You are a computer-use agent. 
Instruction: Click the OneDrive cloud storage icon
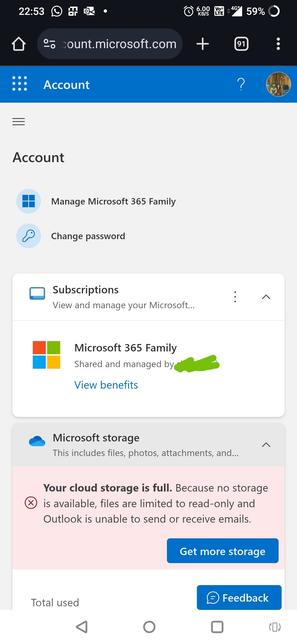point(38,441)
